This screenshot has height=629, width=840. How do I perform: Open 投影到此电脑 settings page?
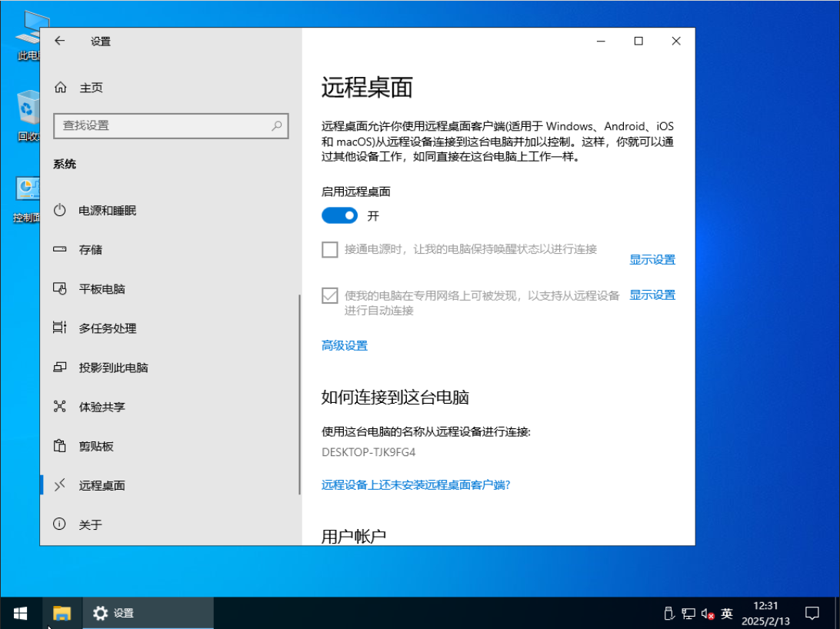click(x=113, y=368)
